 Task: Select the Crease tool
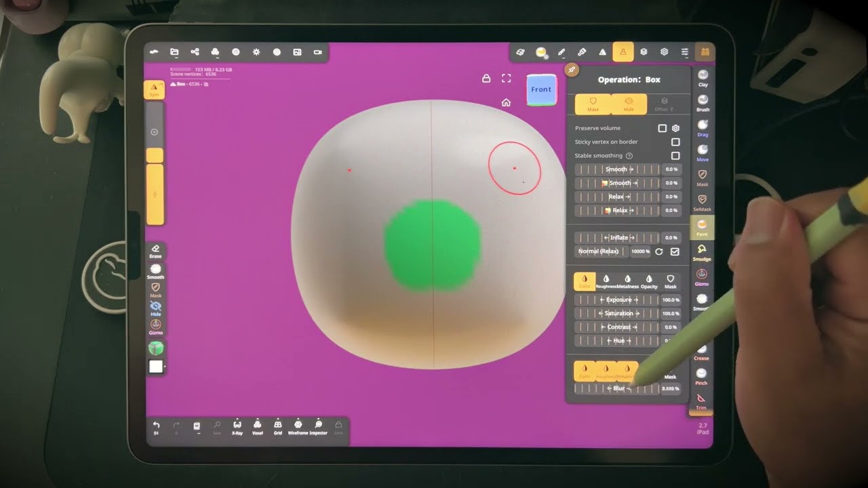pyautogui.click(x=701, y=352)
